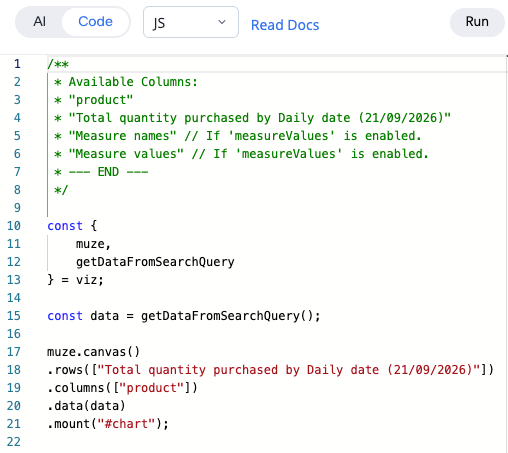This screenshot has width=508, height=453.
Task: Run the code with the Run button
Action: pos(477,22)
